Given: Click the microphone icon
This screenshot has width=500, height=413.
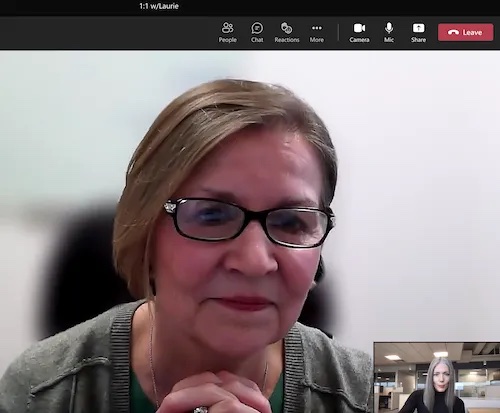Looking at the screenshot, I should click(x=389, y=28).
